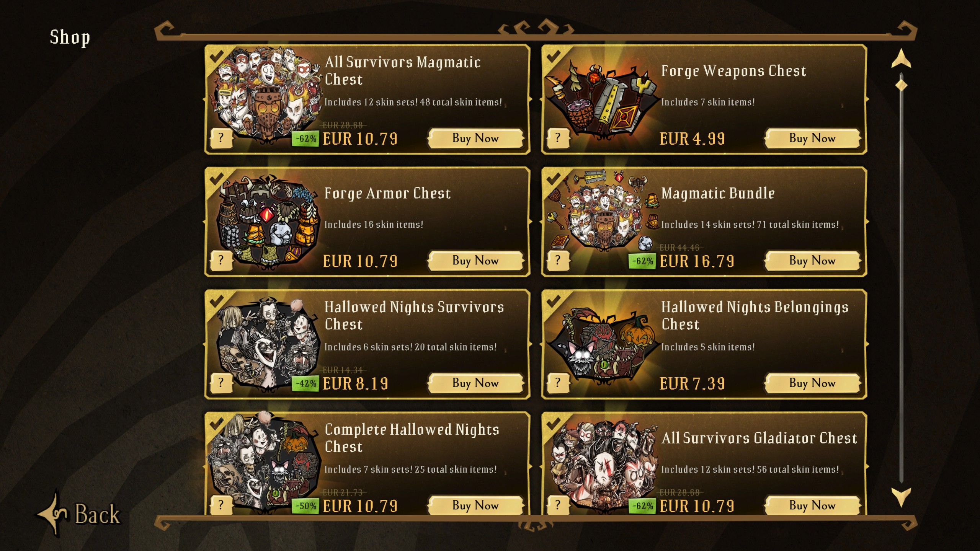Select Hallowed Nights Survivors Chest artwork thumbnail

267,344
